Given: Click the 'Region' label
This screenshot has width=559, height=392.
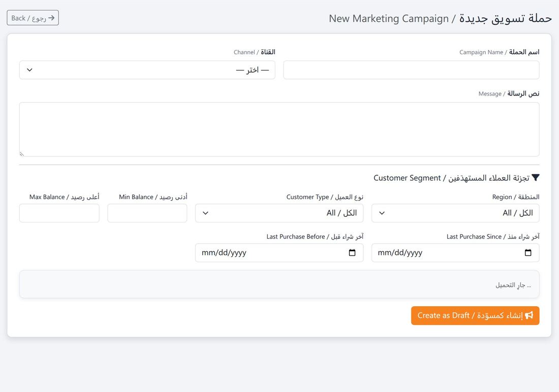Looking at the screenshot, I should point(515,197).
